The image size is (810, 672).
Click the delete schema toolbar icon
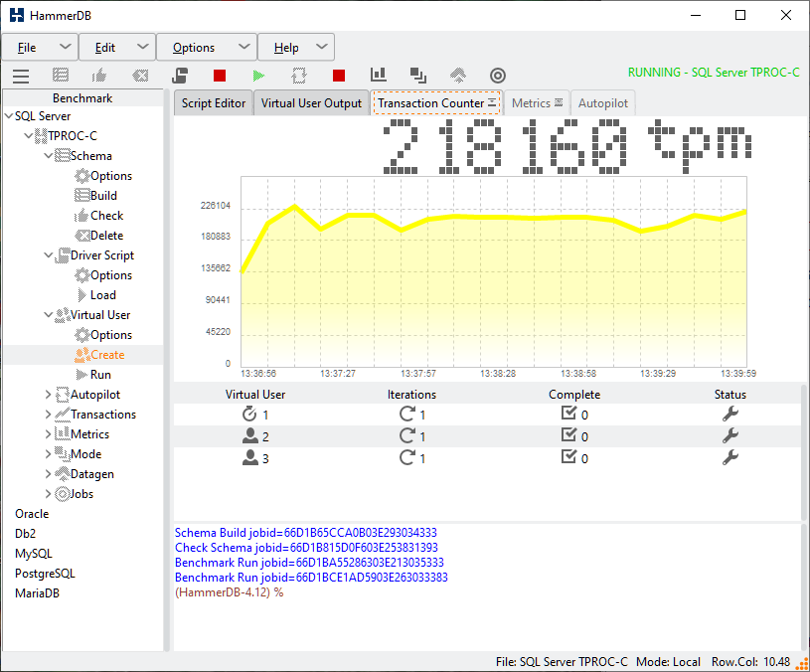click(x=140, y=76)
